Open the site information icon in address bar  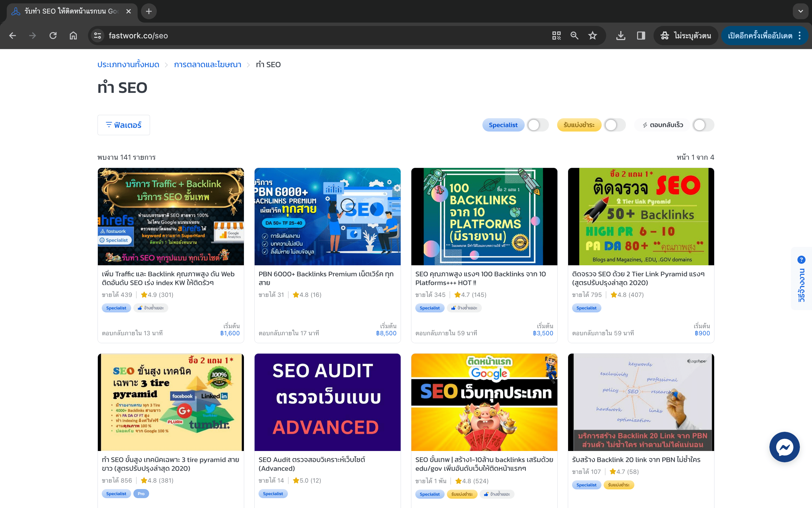(98, 36)
